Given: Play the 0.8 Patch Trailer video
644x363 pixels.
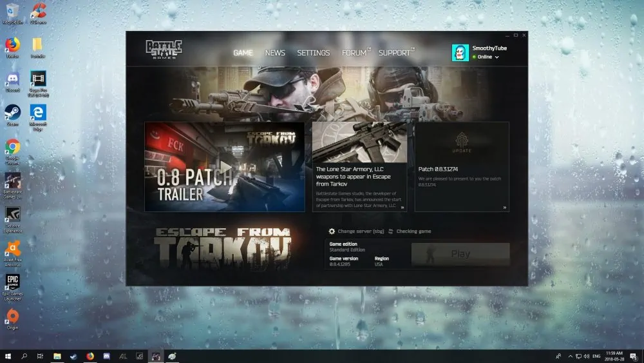Looking at the screenshot, I should click(x=225, y=166).
